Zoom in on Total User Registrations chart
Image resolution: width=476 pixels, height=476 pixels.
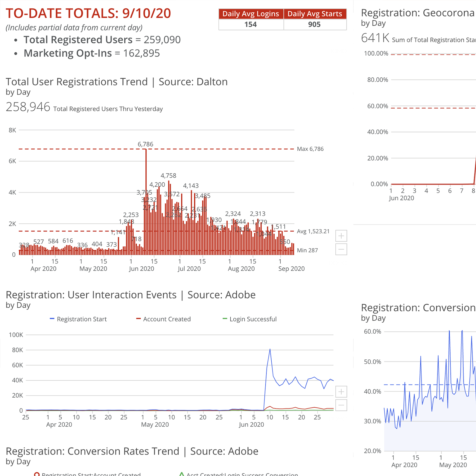click(341, 236)
